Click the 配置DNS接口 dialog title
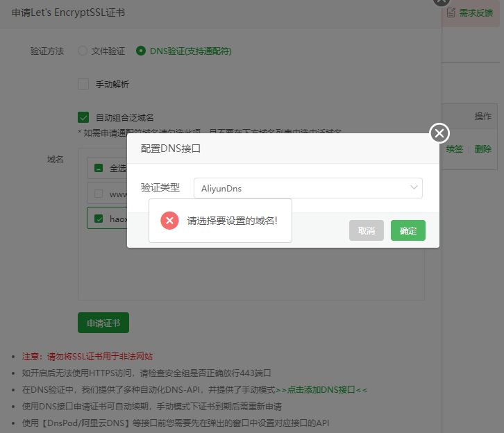 [170, 148]
